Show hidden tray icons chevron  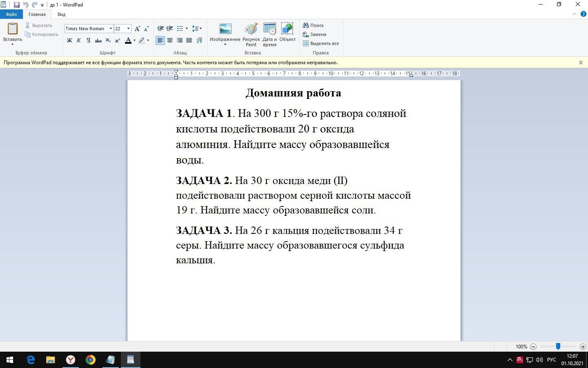510,360
